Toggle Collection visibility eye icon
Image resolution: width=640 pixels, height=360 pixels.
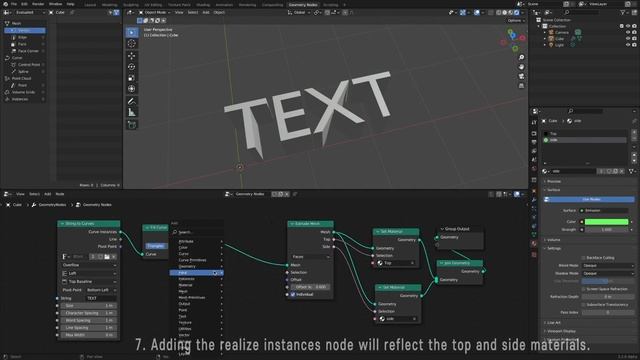[628, 26]
